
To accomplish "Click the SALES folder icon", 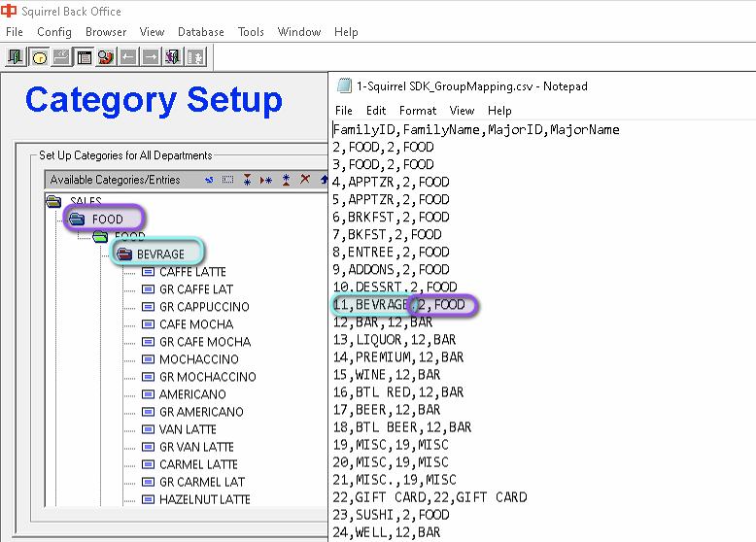I will pos(54,201).
